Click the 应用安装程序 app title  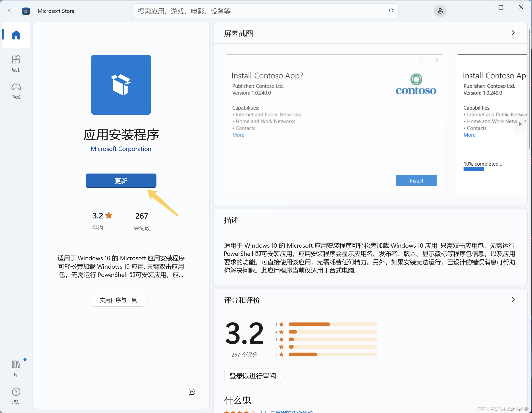[x=121, y=135]
